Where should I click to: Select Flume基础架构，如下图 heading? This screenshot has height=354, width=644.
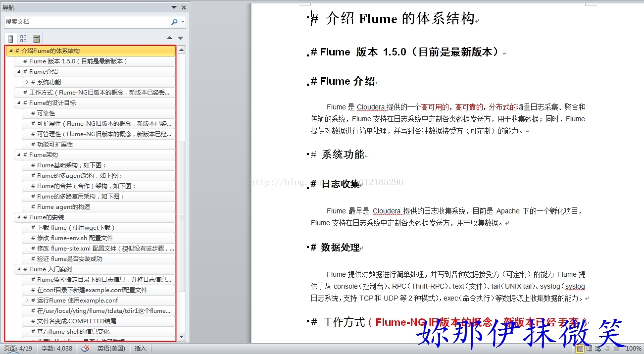(x=99, y=165)
